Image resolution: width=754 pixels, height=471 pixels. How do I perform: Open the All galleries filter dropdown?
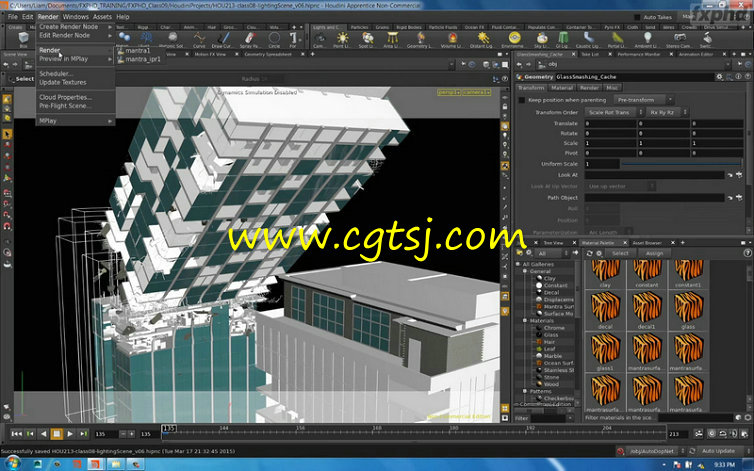pos(553,253)
